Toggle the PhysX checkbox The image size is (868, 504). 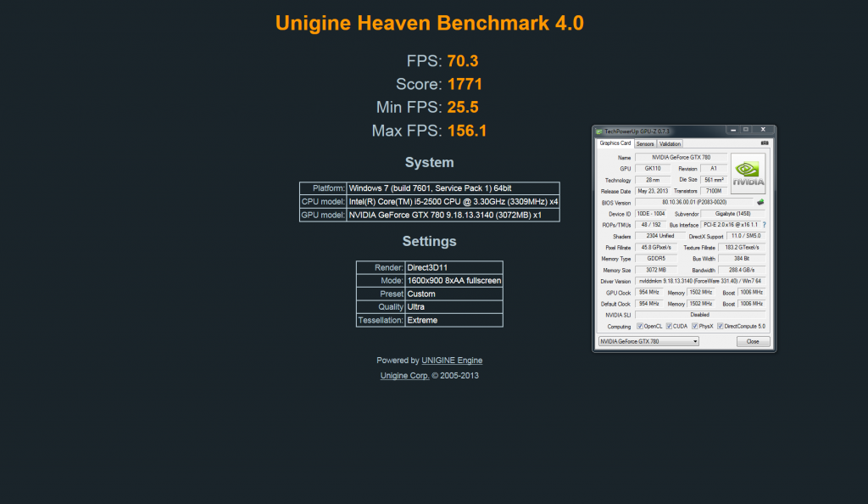[695, 326]
